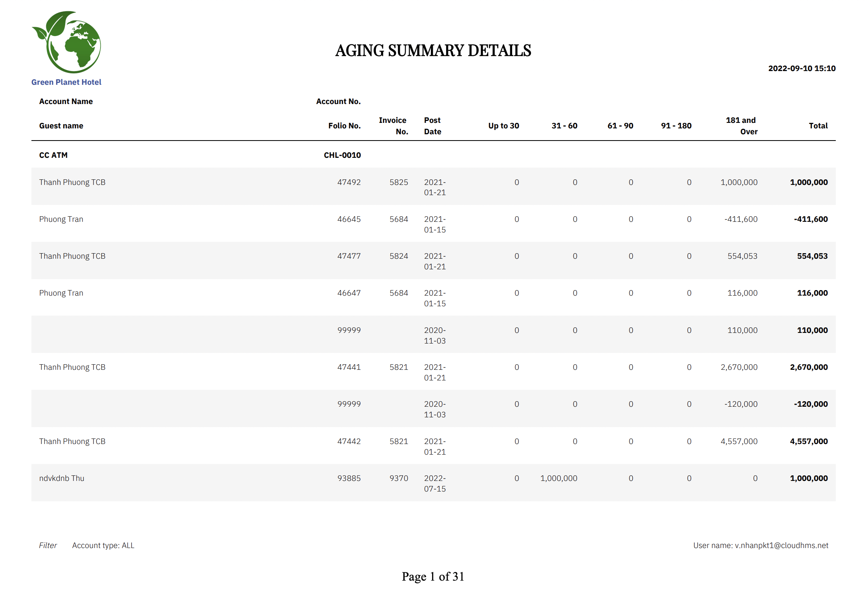Click guest name ndvkdnb Thu
Viewport: 868px width, 592px height.
pos(62,478)
